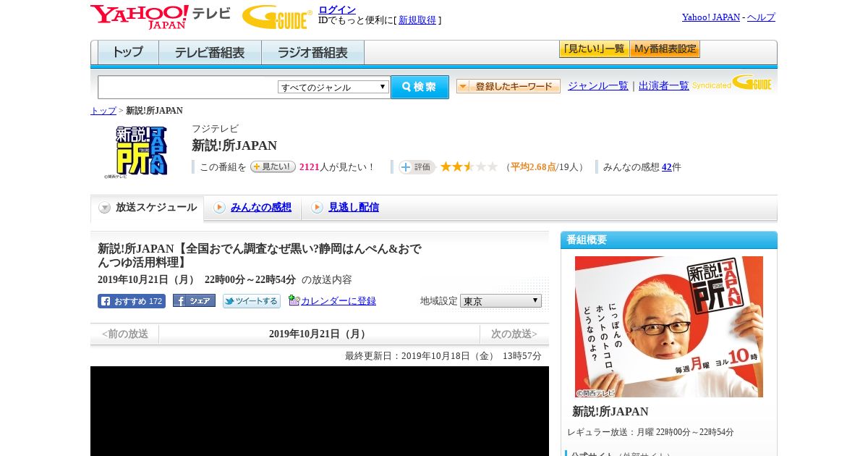Click the black video player area

(x=320, y=411)
